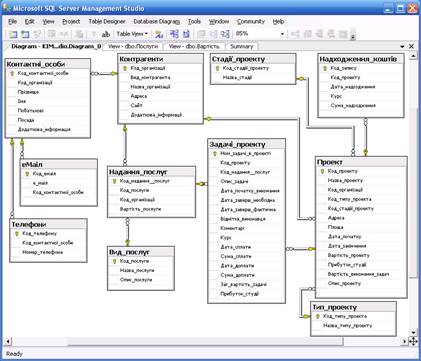
Task: Open the Database Diagram menu
Action: coord(157,22)
